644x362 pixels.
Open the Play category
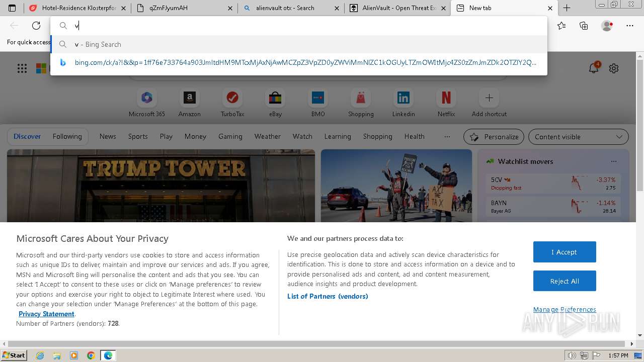coord(166,136)
